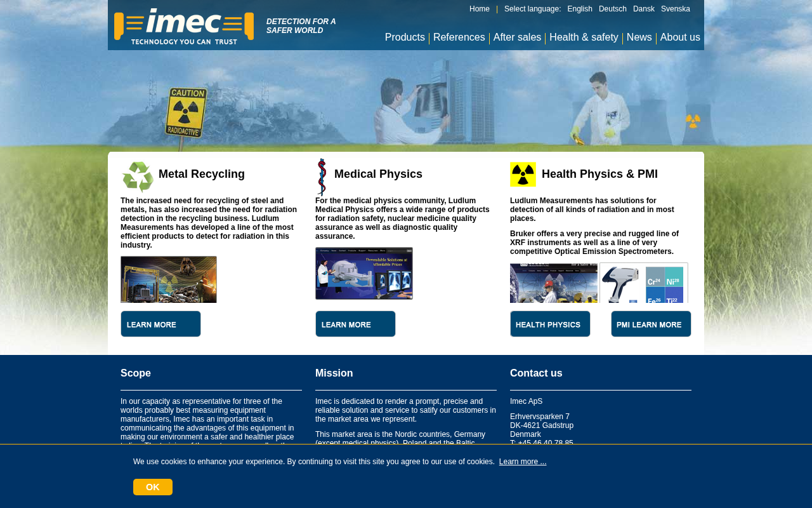Click the green recycling icon

click(138, 177)
